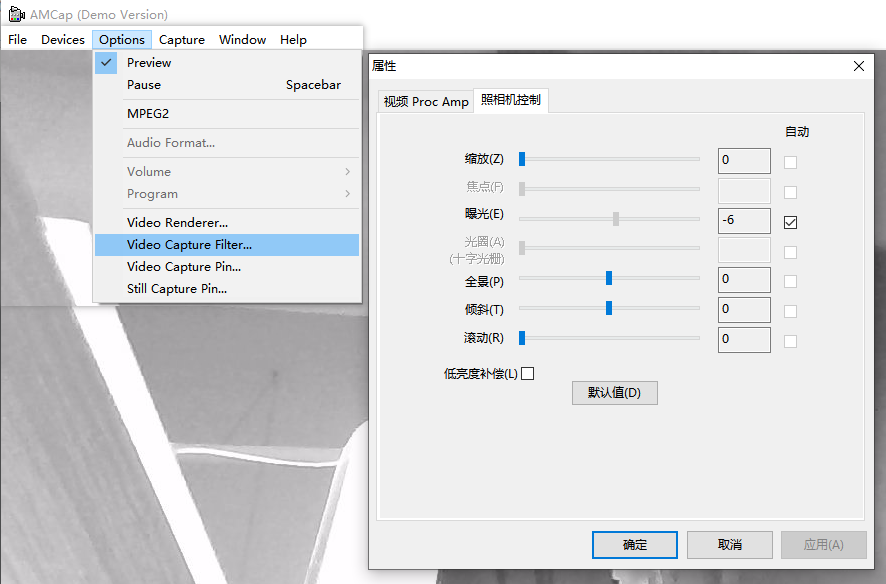The image size is (886, 584).
Task: Open Still Capture Pin... option
Action: coord(227,289)
